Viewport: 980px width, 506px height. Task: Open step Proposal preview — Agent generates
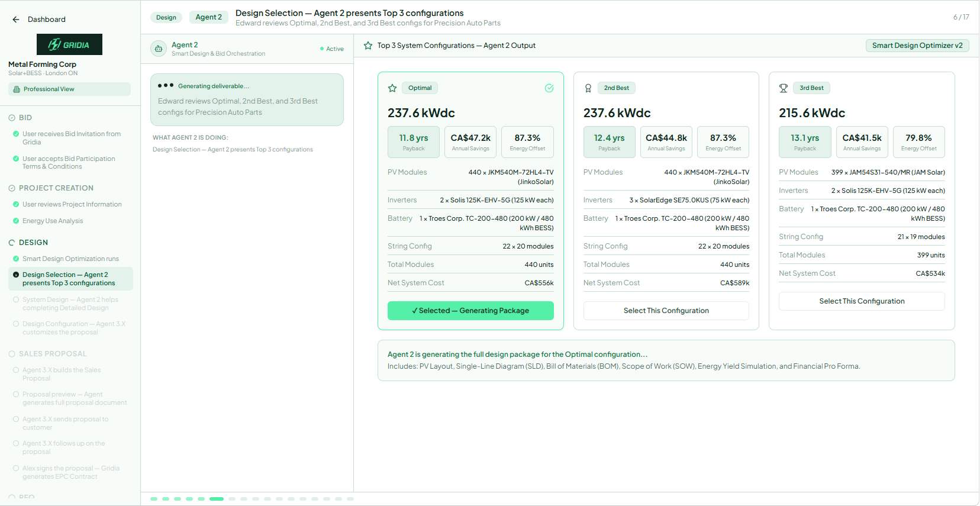click(x=70, y=398)
